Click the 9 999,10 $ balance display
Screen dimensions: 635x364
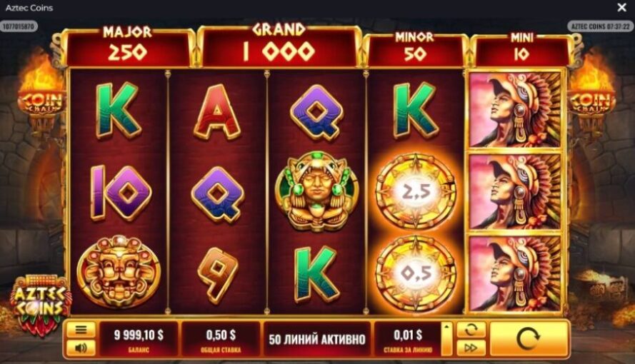pyautogui.click(x=139, y=339)
